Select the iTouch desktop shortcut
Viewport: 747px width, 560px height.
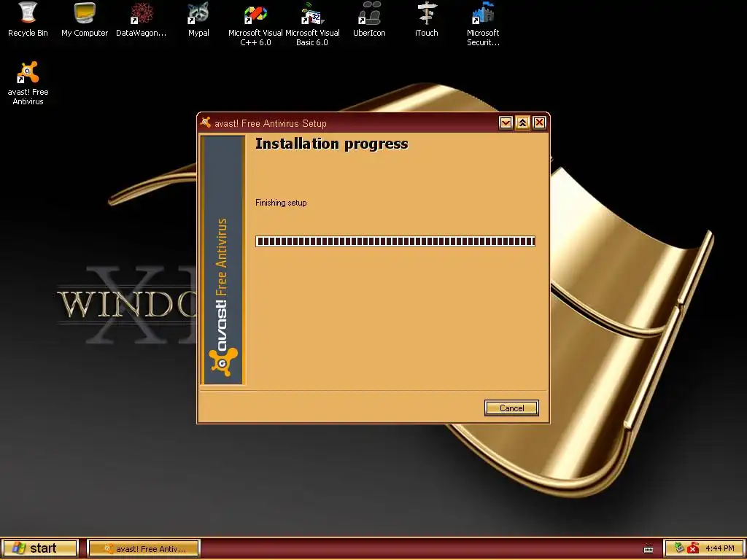point(426,19)
